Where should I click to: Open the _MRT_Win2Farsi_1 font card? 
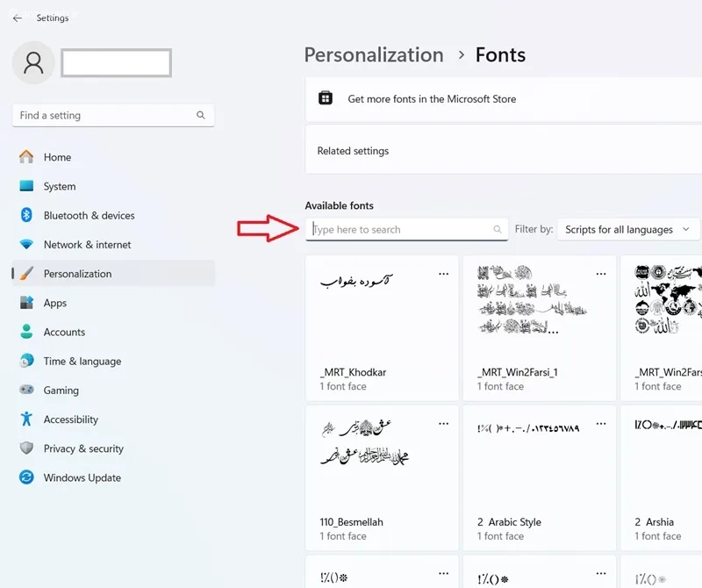[540, 328]
